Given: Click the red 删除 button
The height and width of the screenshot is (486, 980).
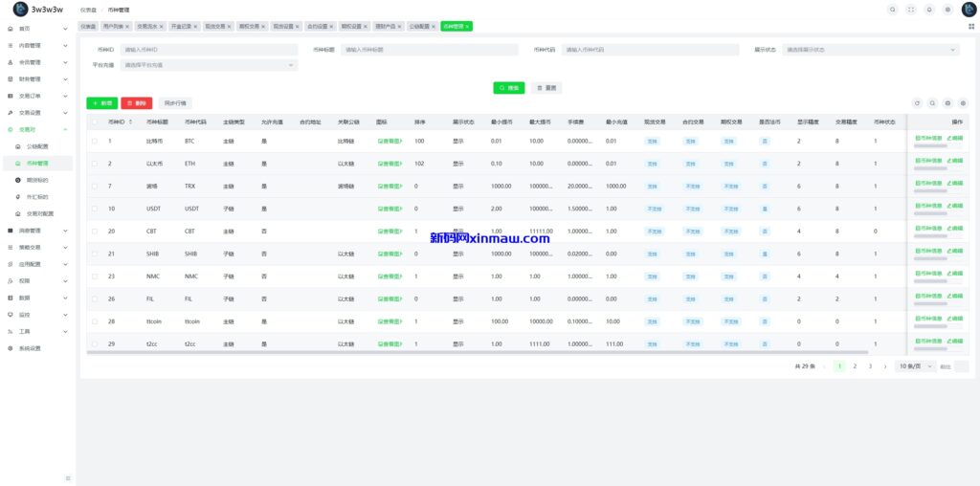Looking at the screenshot, I should coord(136,102).
